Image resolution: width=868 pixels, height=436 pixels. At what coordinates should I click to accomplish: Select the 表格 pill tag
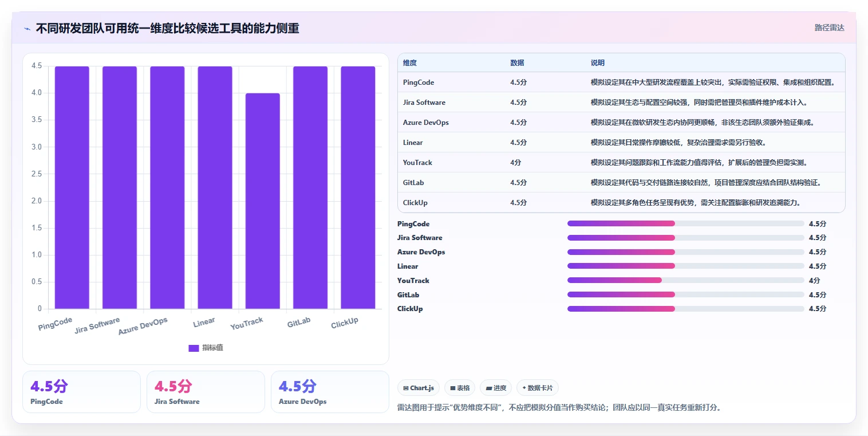pos(460,388)
